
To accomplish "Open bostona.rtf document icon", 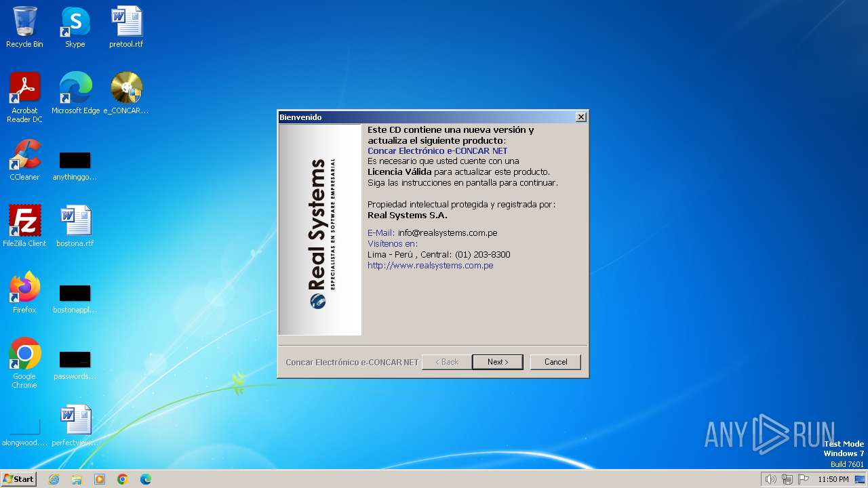I will [x=75, y=226].
